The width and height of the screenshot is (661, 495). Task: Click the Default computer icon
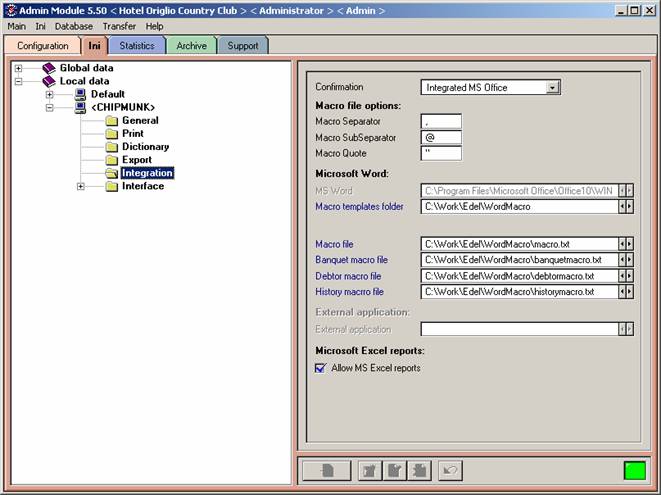(81, 94)
